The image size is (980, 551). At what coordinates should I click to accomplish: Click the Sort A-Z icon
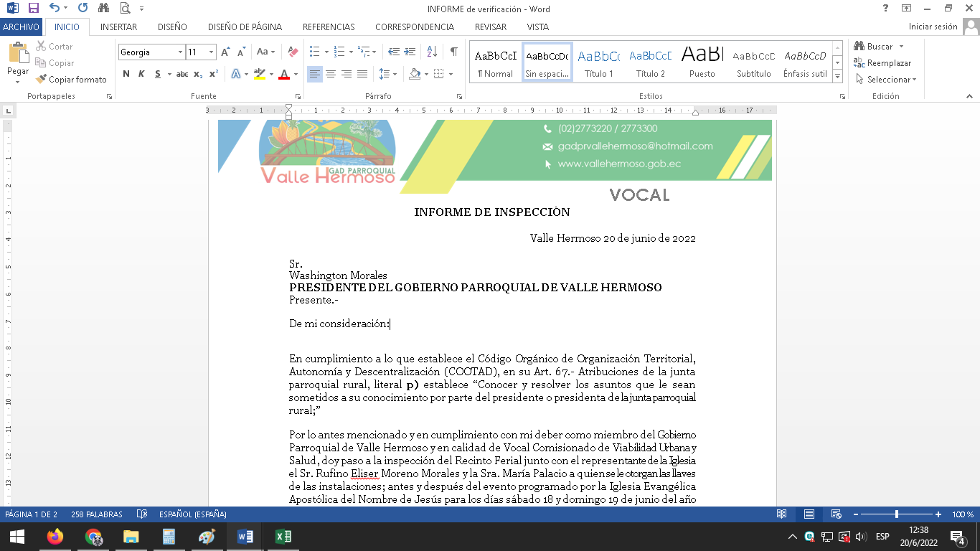432,52
